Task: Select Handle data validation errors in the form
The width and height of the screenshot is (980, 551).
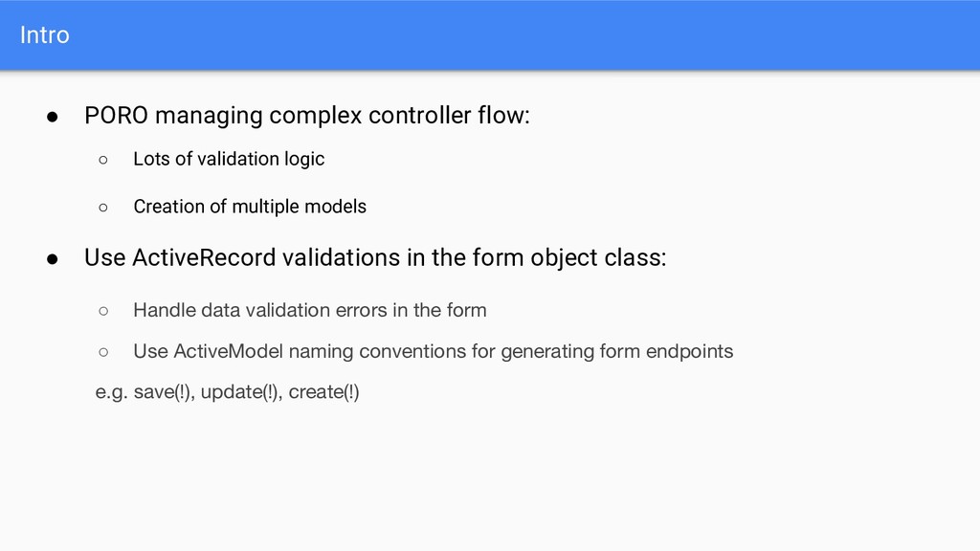Action: (x=310, y=310)
